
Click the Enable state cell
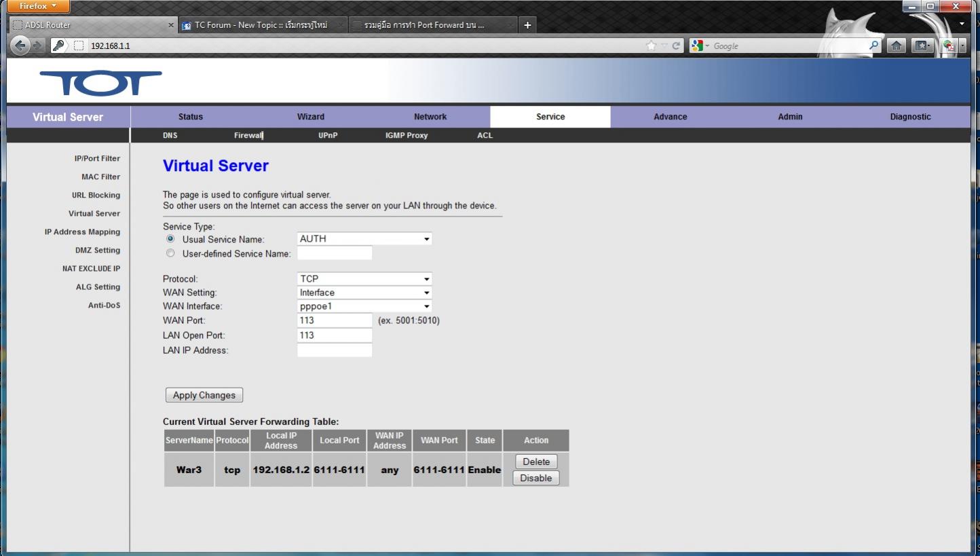click(485, 470)
